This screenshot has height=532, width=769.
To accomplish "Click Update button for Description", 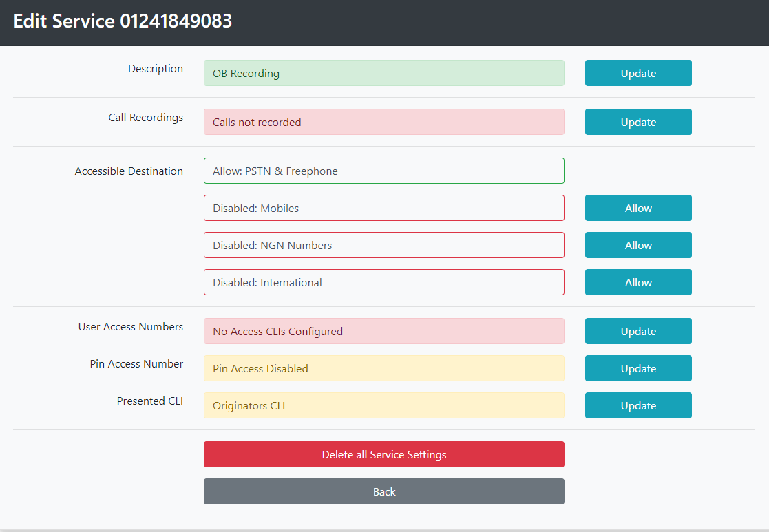I will tap(638, 73).
